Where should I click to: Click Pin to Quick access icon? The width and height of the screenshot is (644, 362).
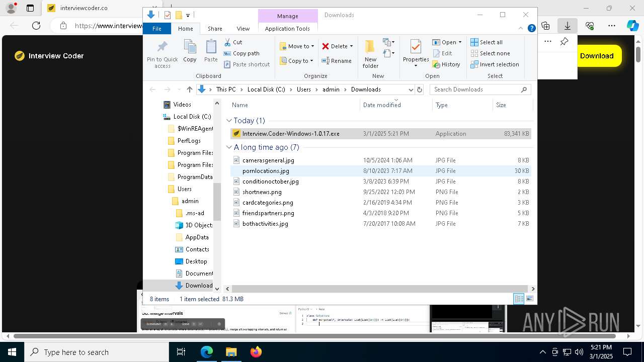(162, 48)
